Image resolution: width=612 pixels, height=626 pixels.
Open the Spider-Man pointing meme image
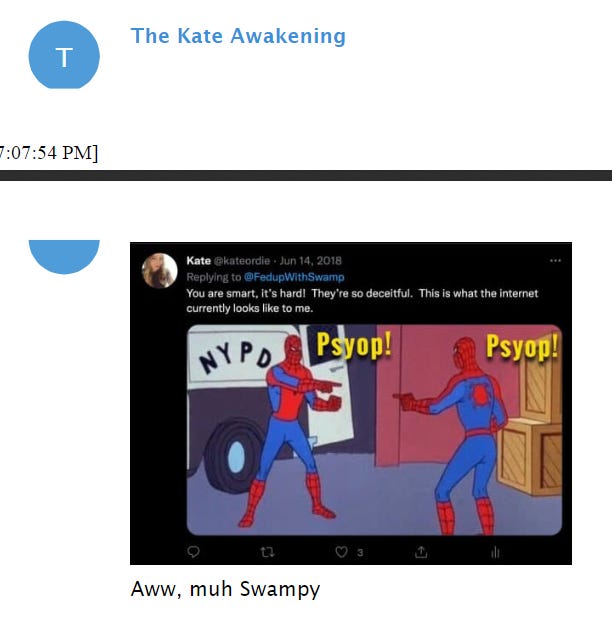374,430
